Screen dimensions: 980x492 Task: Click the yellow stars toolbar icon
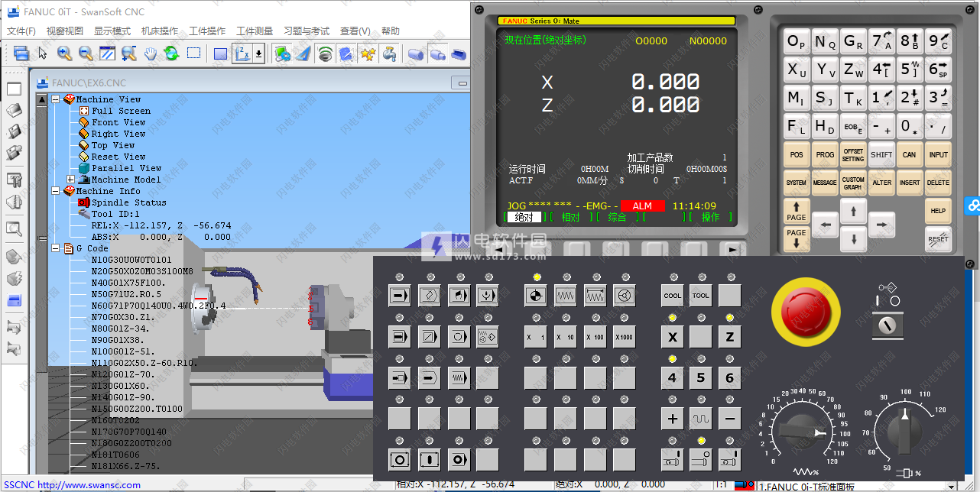(x=368, y=53)
